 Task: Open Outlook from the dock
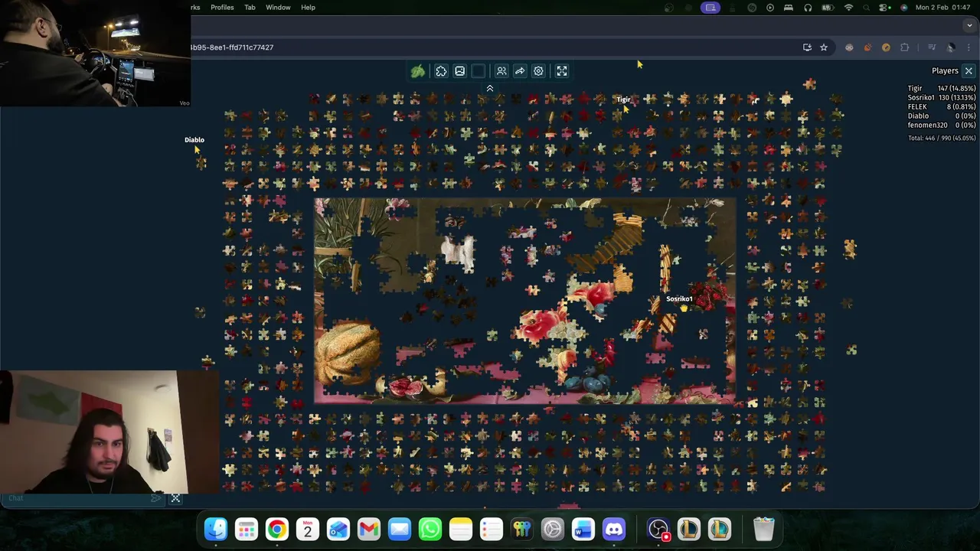pyautogui.click(x=338, y=529)
